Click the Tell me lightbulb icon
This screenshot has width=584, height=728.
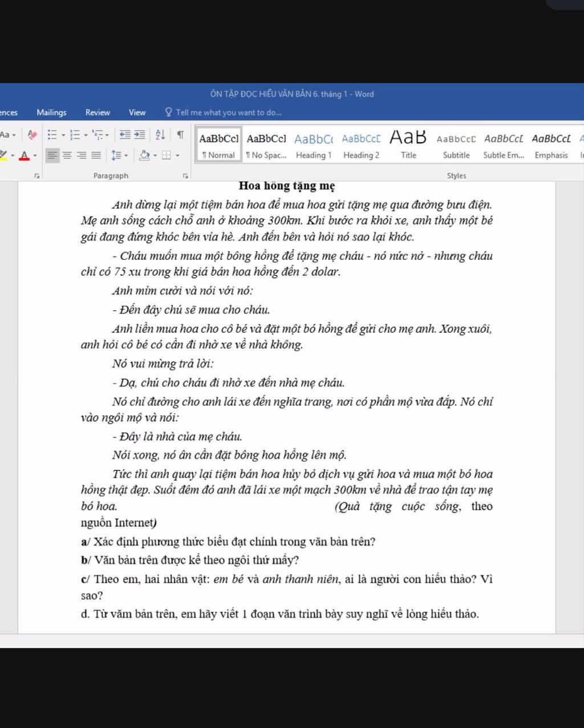169,112
